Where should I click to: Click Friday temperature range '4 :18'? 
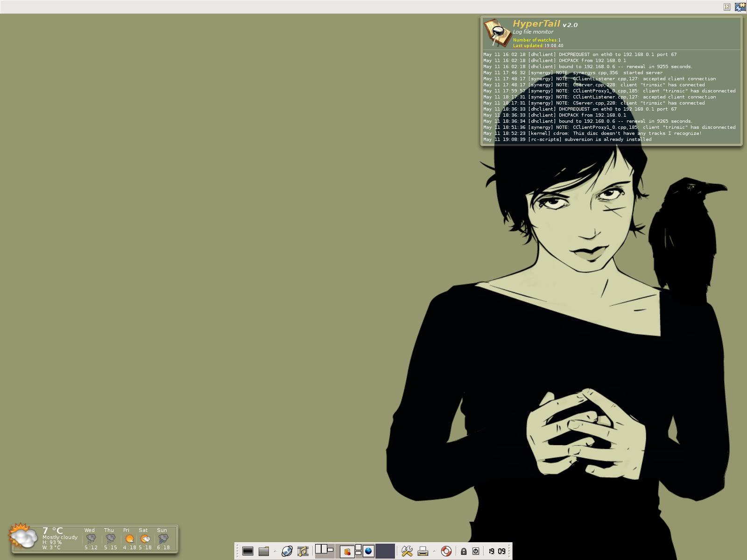(129, 548)
